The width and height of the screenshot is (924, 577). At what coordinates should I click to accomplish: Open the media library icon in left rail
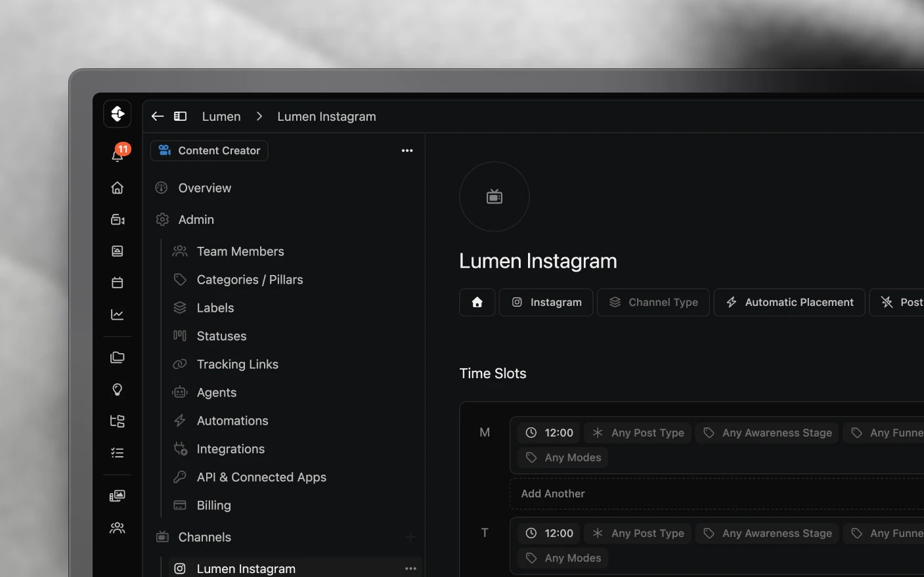coord(118,496)
